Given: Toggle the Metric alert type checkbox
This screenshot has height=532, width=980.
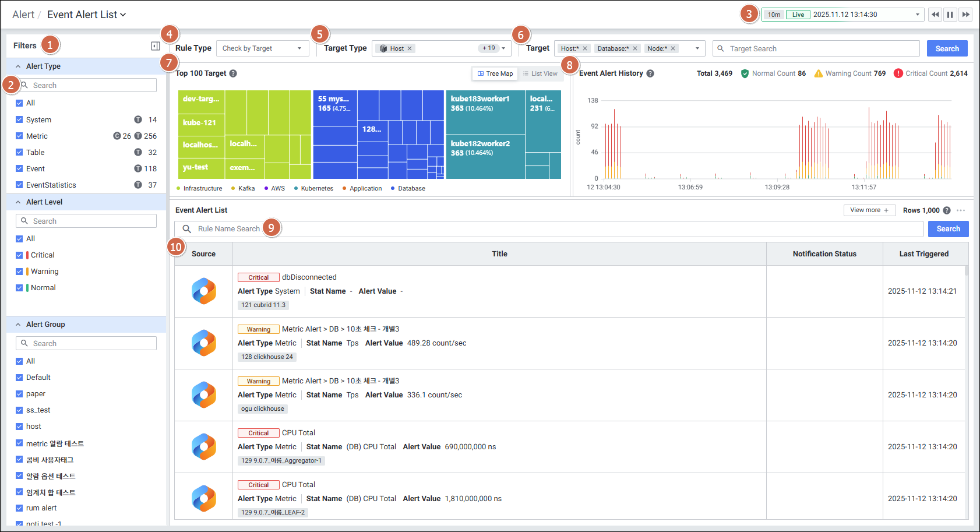Looking at the screenshot, I should click(x=19, y=136).
